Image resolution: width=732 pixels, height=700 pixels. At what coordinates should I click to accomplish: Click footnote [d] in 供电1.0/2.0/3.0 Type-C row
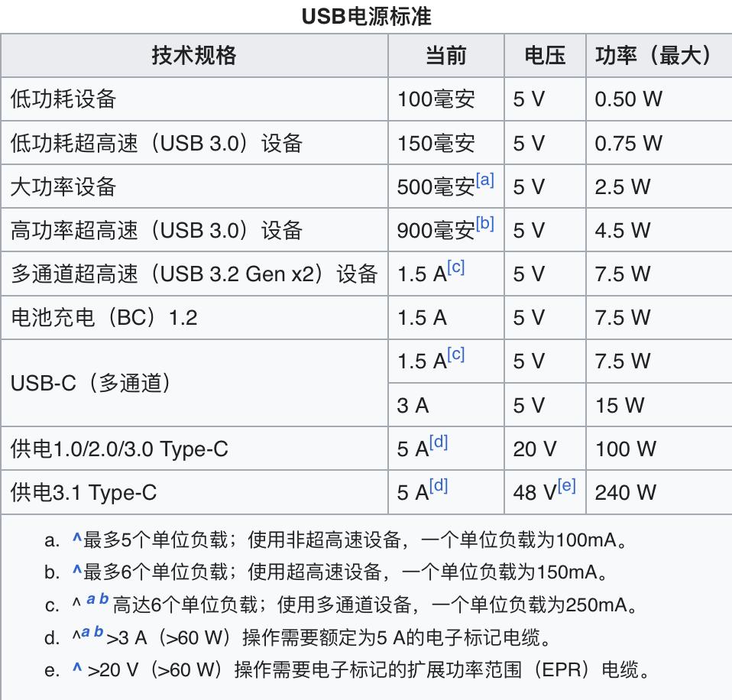[439, 442]
